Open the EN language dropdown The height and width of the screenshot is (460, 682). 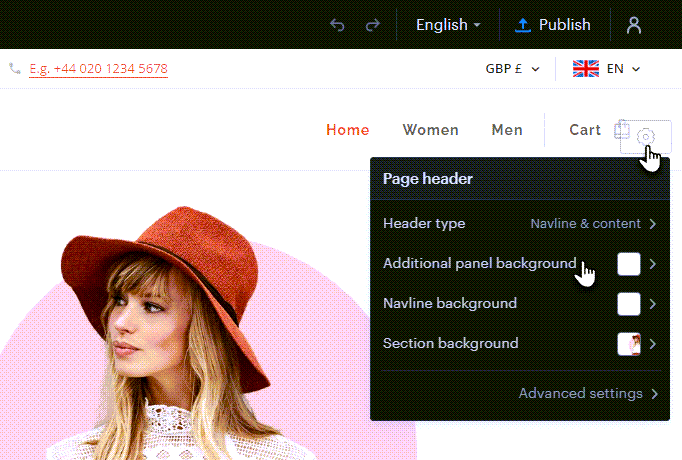pos(622,69)
